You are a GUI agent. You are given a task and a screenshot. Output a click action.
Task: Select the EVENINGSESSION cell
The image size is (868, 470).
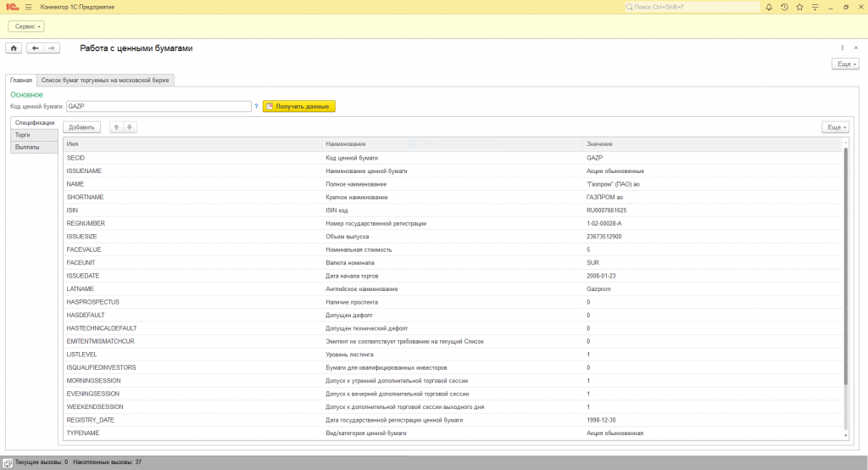[x=192, y=394]
